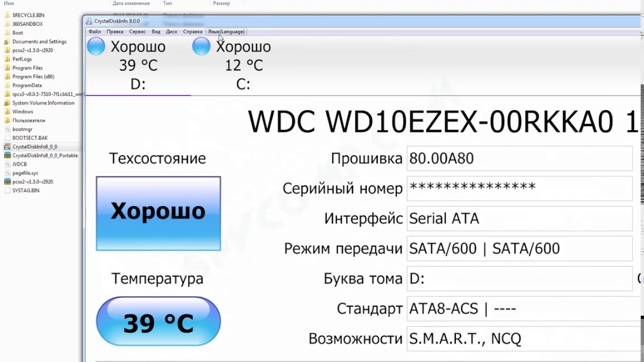Select Documents and Settings folder in Explorer
The width and height of the screenshot is (644, 362).
click(39, 42)
